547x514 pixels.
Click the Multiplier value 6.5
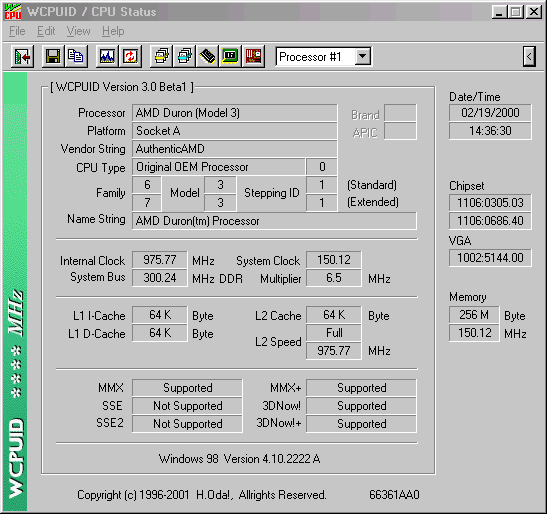coord(334,278)
